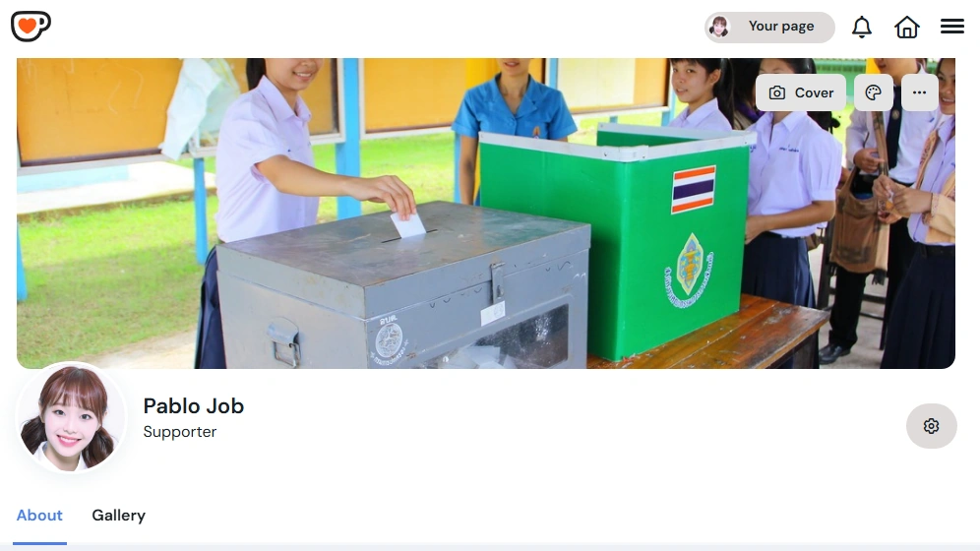Click the Cover text label
The height and width of the screenshot is (551, 980).
click(815, 93)
